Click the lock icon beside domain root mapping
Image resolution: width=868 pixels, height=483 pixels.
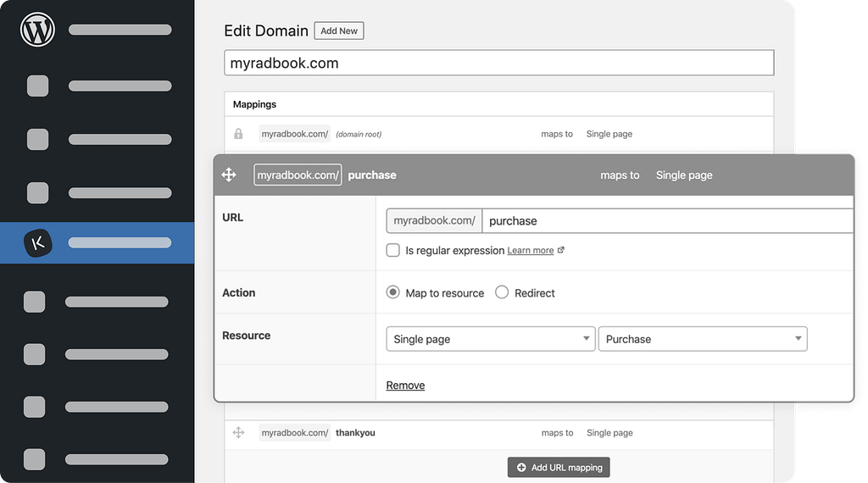click(238, 134)
